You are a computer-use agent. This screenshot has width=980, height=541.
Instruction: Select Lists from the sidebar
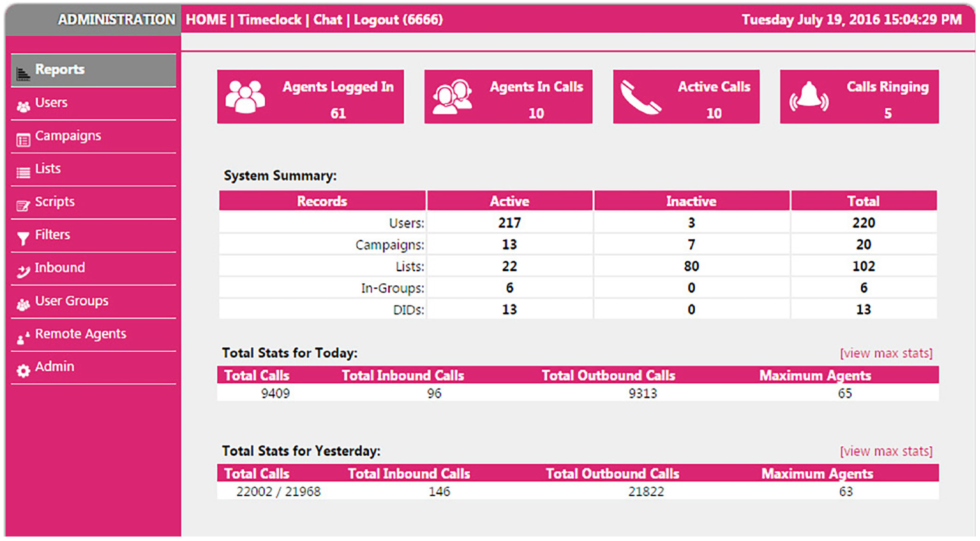pyautogui.click(x=94, y=169)
